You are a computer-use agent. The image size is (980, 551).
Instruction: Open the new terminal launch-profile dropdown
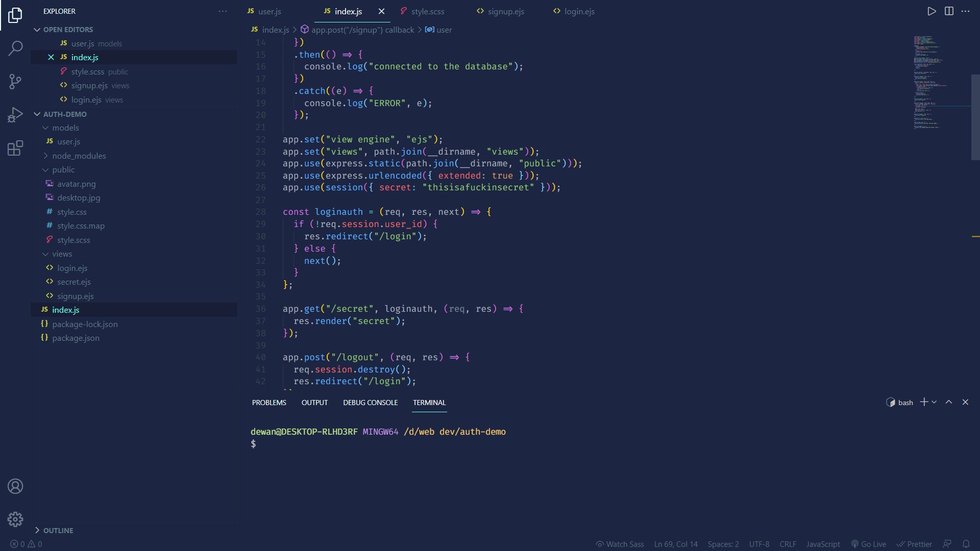[x=935, y=402]
